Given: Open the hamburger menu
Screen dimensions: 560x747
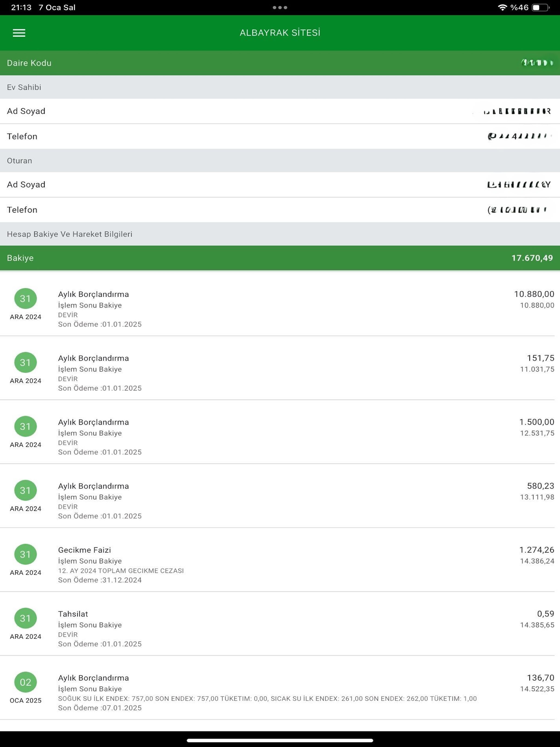Looking at the screenshot, I should (19, 33).
